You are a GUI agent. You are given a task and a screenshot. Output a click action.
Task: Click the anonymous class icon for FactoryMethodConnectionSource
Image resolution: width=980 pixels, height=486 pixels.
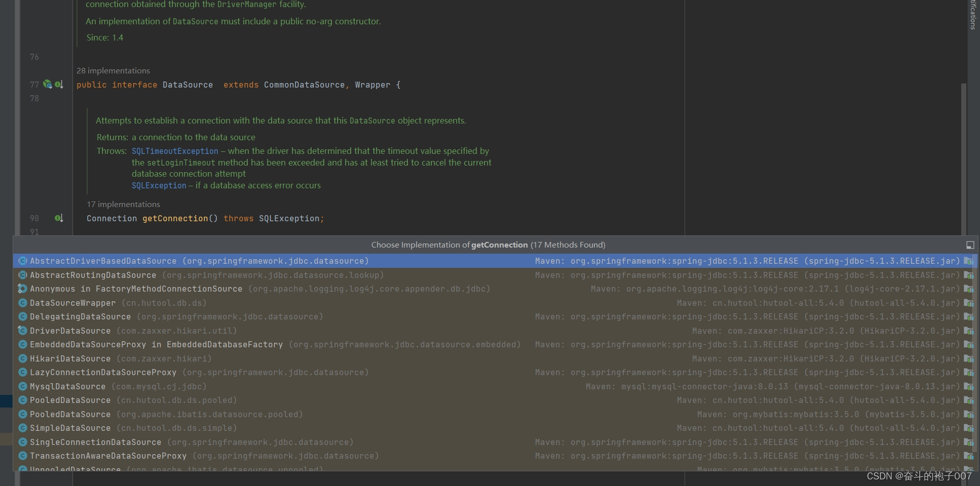coord(23,289)
